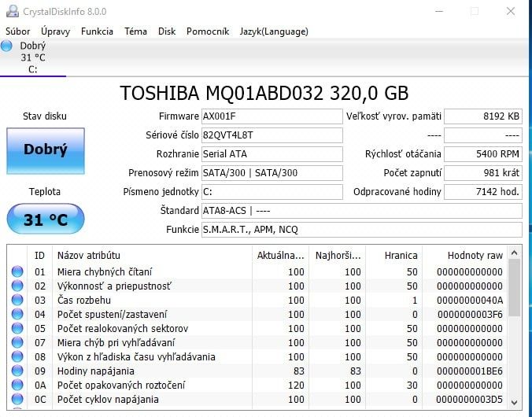Image resolution: width=532 pixels, height=417 pixels.
Task: Click raw value 0000000003F6
Action: [x=470, y=314]
